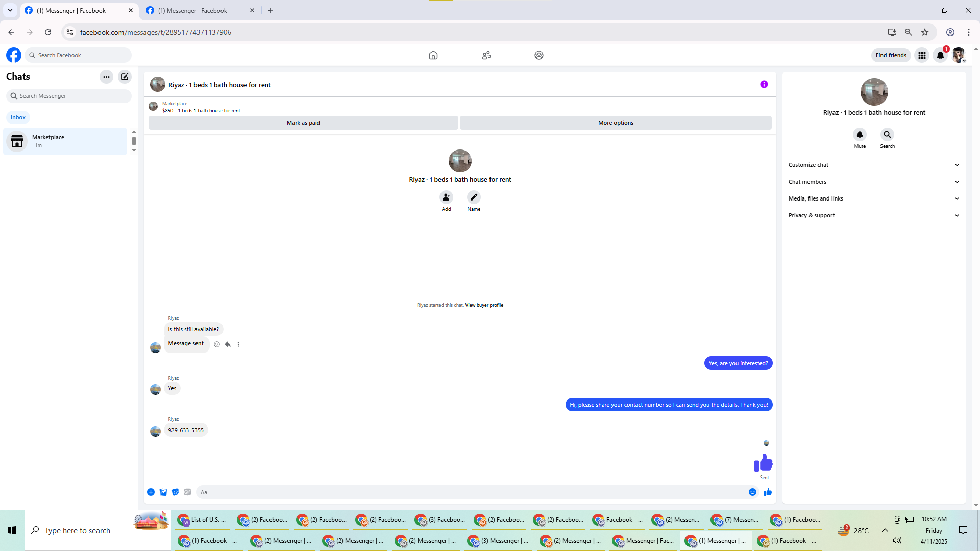
Task: Attach a file with the photo icon
Action: point(163,492)
